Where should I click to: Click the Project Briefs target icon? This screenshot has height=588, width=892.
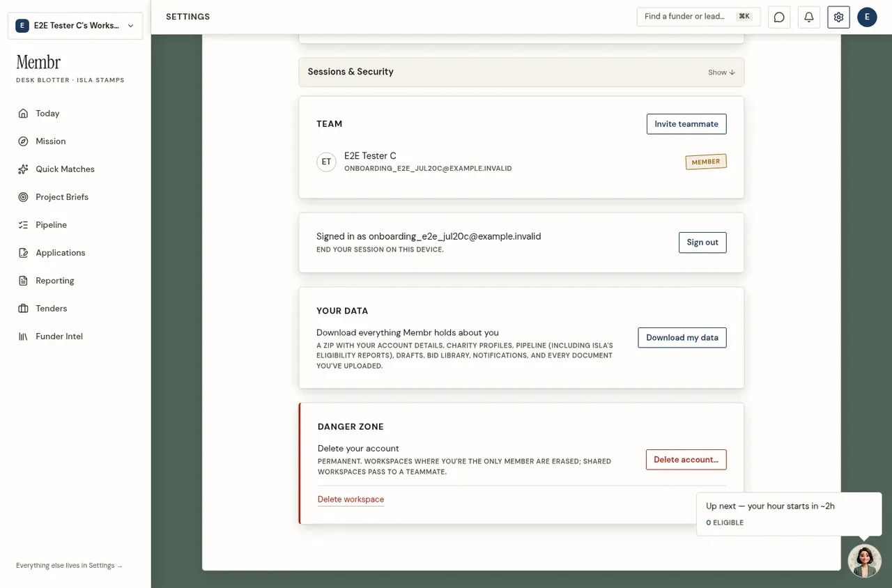(23, 197)
